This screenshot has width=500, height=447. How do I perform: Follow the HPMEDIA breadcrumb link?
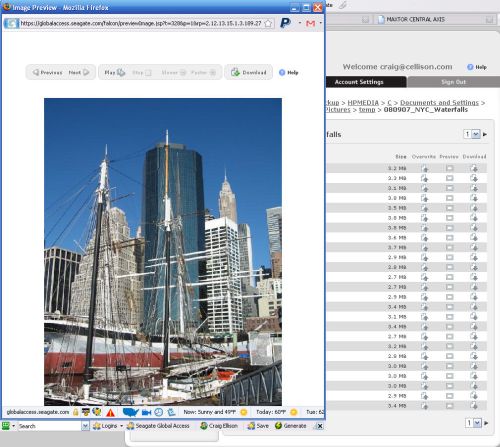click(363, 103)
